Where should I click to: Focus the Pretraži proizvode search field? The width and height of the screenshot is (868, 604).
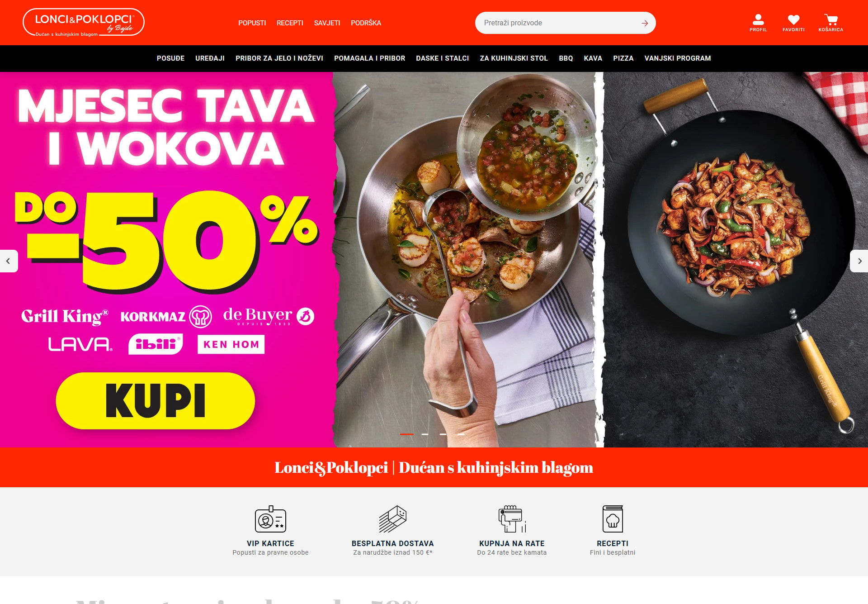pos(558,23)
